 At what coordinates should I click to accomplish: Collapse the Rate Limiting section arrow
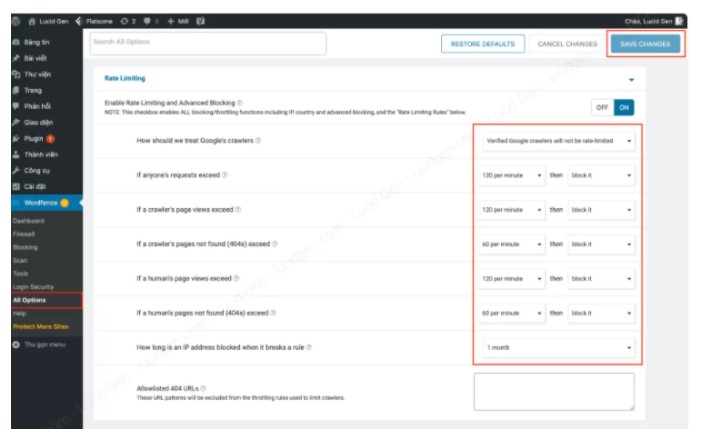point(631,77)
